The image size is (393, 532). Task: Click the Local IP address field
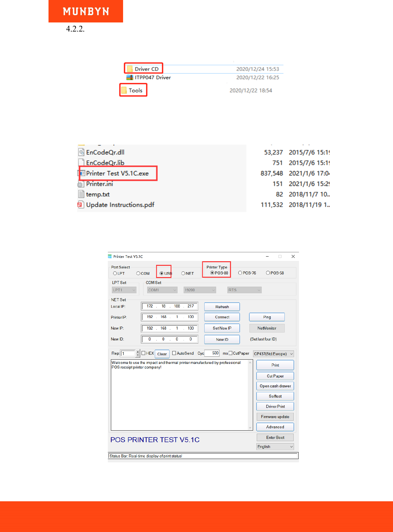coord(170,306)
